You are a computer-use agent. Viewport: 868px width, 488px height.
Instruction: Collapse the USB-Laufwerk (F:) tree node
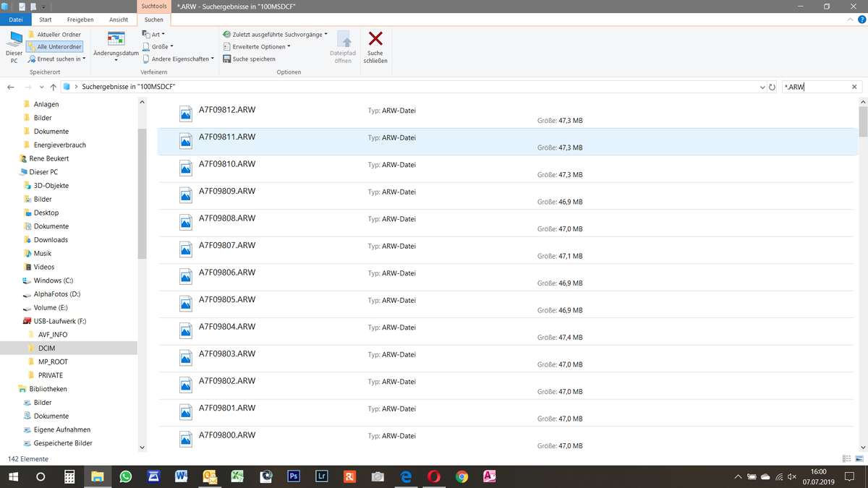point(17,320)
